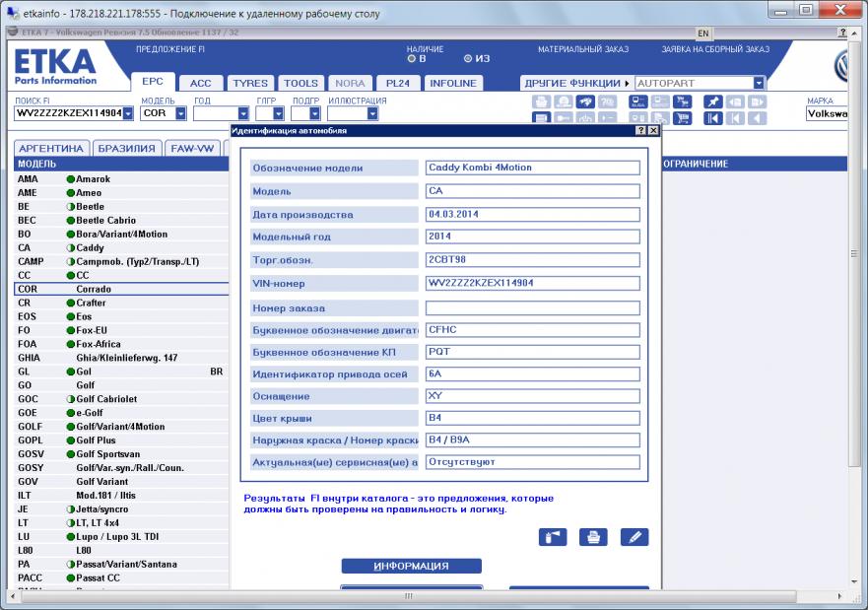This screenshot has height=610, width=868.
Task: Expand the ДРУГИЕ ФУНКЦИИ menu
Action: 576,83
